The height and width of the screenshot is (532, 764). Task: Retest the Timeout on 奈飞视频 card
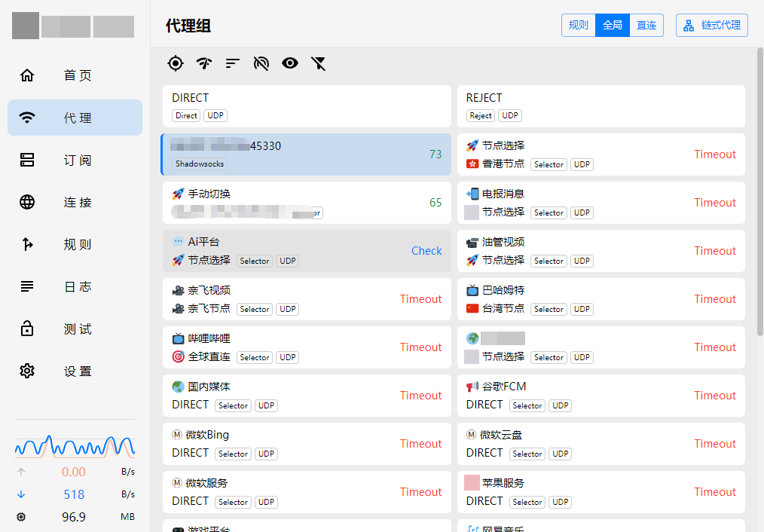tap(421, 299)
